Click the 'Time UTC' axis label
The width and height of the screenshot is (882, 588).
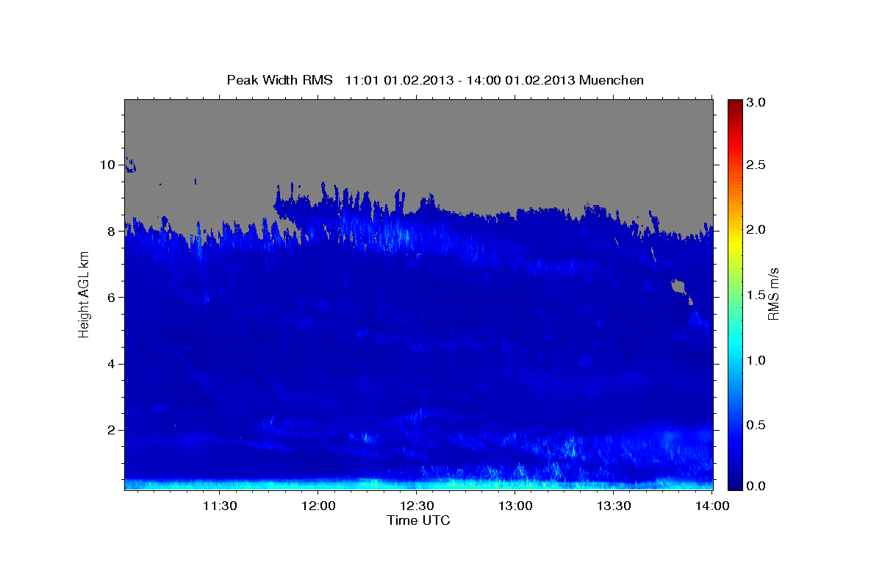click(x=418, y=520)
